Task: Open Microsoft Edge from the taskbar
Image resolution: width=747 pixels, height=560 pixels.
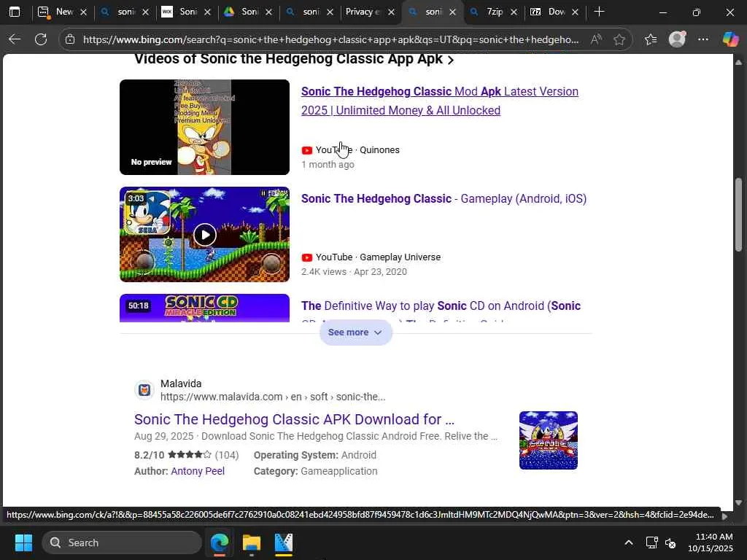Action: coord(220,542)
